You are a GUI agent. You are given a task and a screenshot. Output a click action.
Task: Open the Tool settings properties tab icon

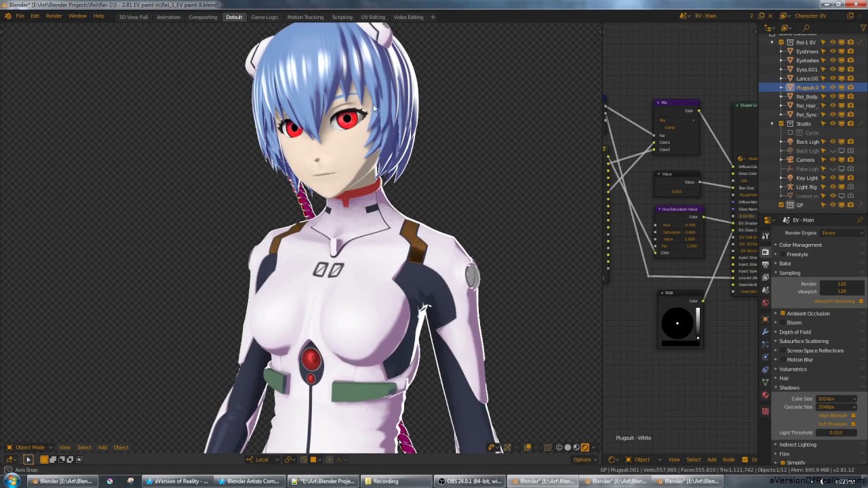[765, 236]
